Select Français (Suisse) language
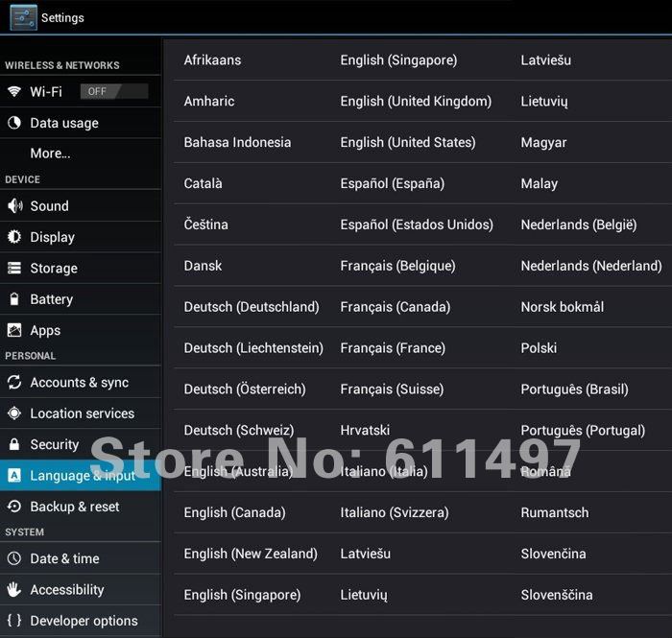The height and width of the screenshot is (638, 672). 392,390
